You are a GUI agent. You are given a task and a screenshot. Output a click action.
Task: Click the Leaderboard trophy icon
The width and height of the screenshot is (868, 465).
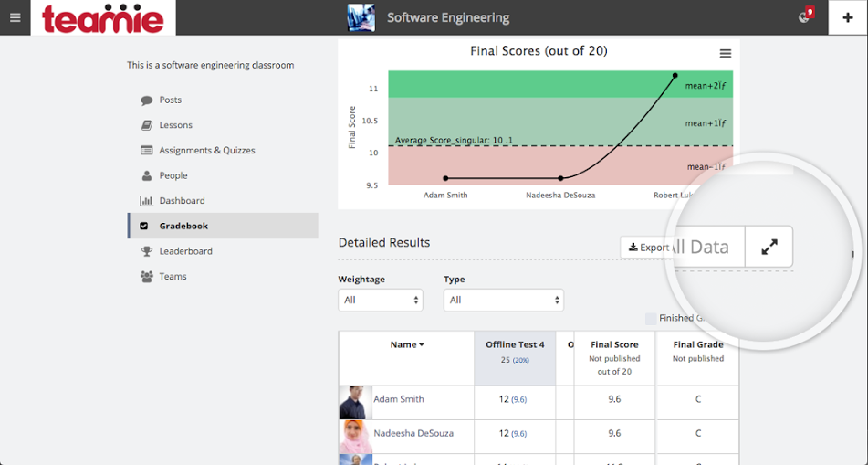pos(147,251)
